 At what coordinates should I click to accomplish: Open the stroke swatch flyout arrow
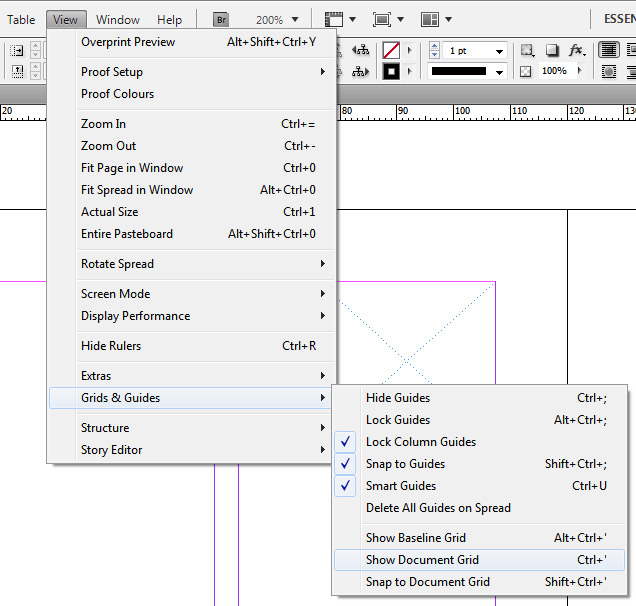(x=410, y=72)
